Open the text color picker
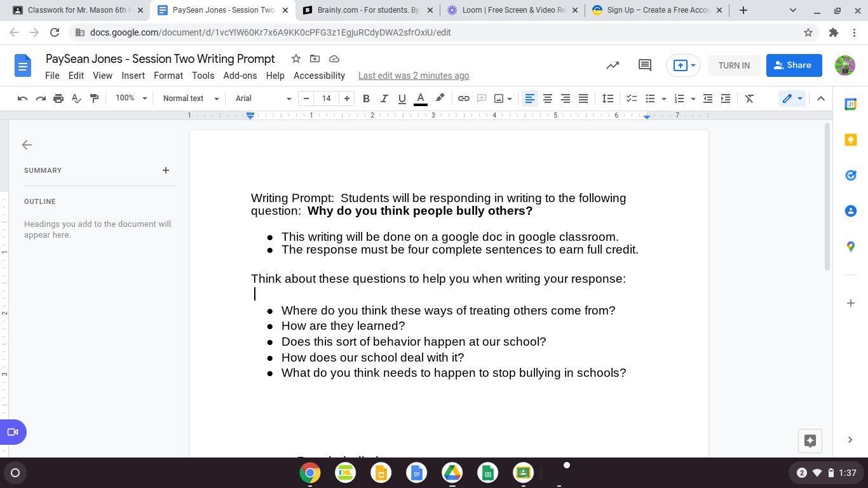This screenshot has width=868, height=488. pyautogui.click(x=420, y=98)
